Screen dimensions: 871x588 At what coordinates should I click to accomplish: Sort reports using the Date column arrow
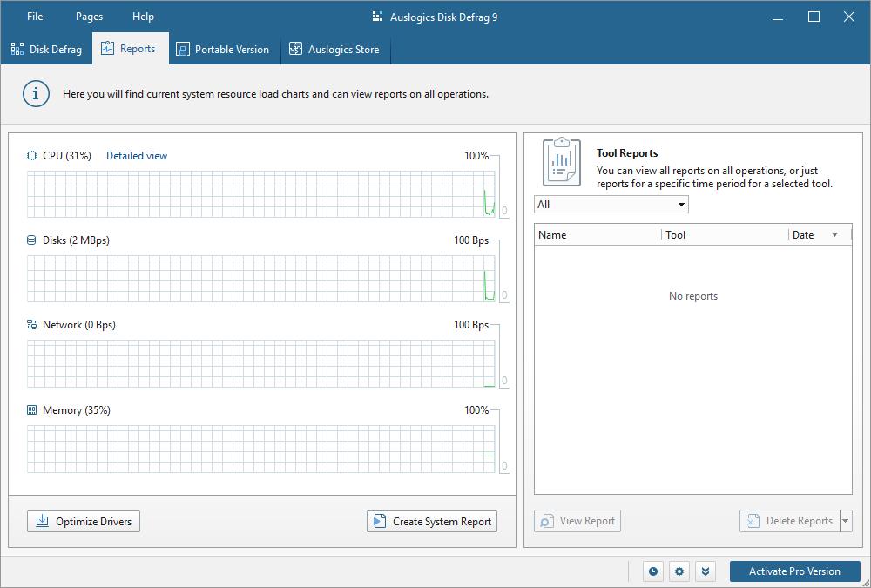[834, 235]
